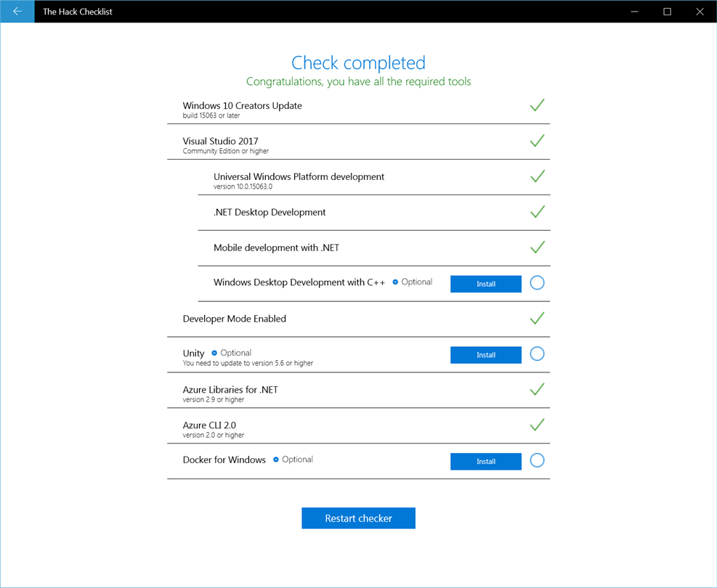Select 'You need to update to version 5.6 or higher'

[248, 363]
